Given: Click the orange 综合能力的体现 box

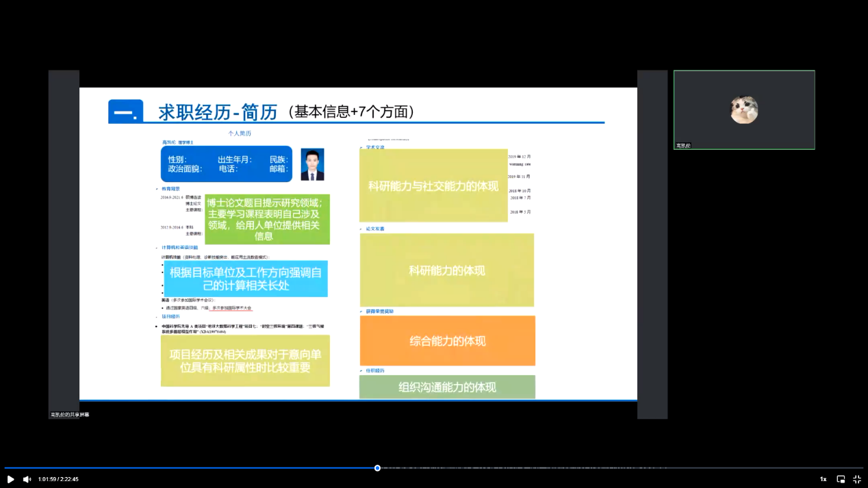Looking at the screenshot, I should (448, 341).
